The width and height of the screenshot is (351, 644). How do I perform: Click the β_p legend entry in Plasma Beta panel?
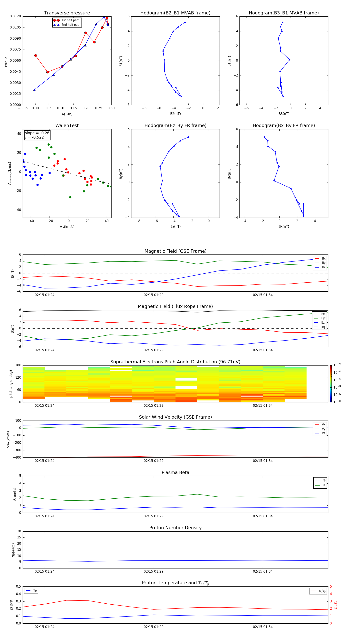[x=320, y=480]
